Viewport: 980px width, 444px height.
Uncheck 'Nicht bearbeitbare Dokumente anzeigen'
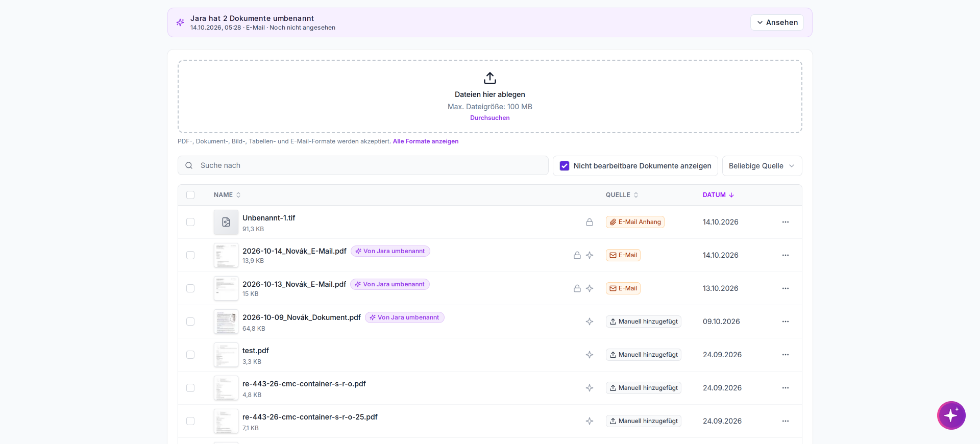565,166
